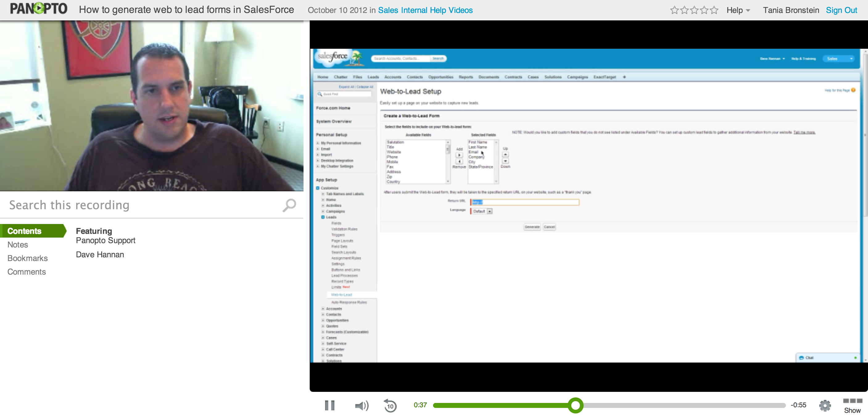Rate the video one star
This screenshot has width=868, height=419.
click(674, 10)
